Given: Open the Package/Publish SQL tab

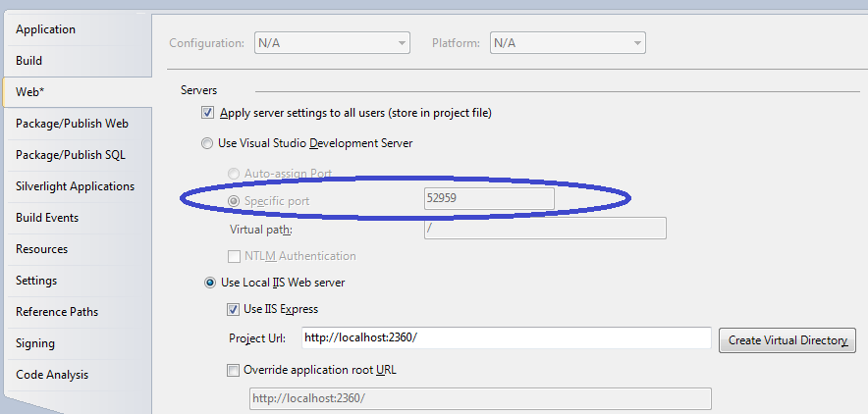Looking at the screenshot, I should (x=70, y=155).
